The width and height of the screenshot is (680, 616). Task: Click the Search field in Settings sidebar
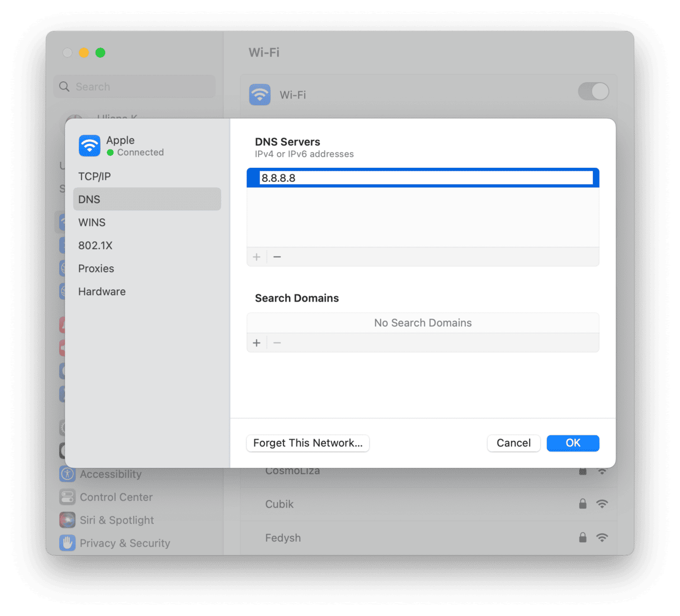[134, 87]
